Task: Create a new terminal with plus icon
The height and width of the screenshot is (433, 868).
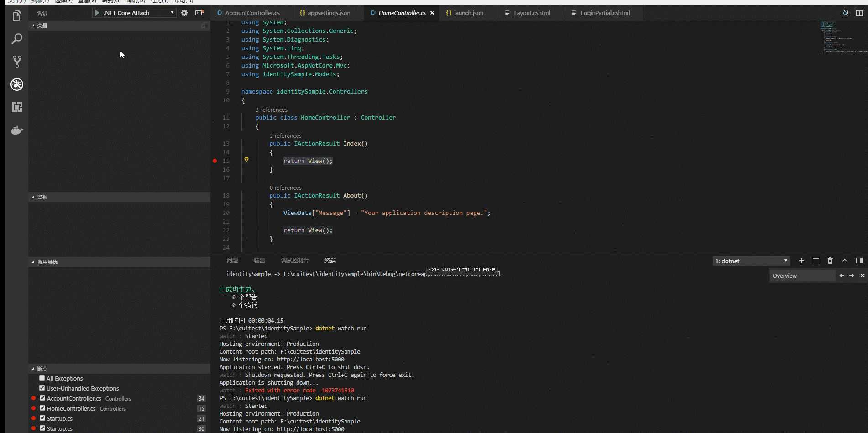Action: click(x=801, y=261)
